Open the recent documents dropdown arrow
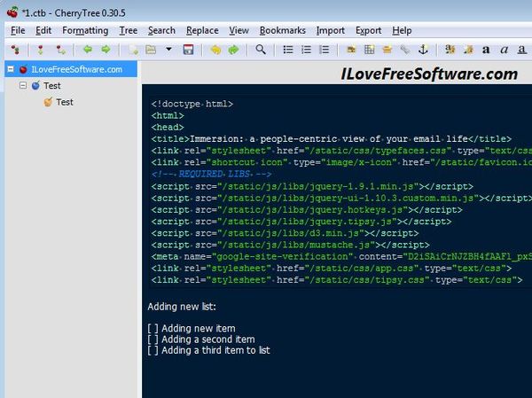The image size is (532, 398). [x=168, y=50]
